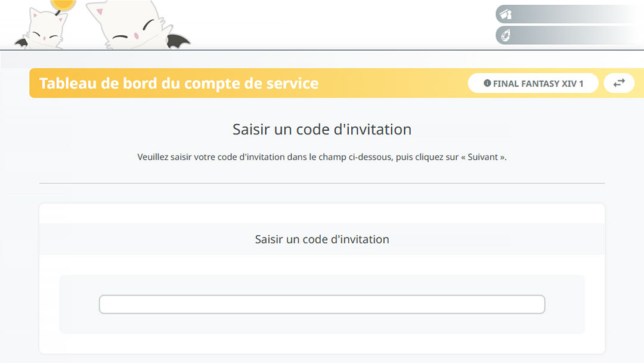The image size is (644, 363).
Task: Click the large 'Saisir un code d'invitation' heading
Action: click(x=322, y=130)
